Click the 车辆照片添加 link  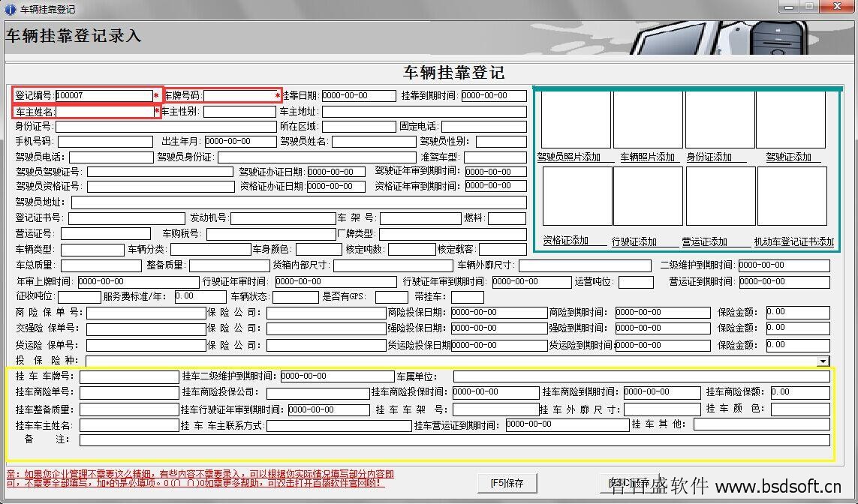point(647,157)
